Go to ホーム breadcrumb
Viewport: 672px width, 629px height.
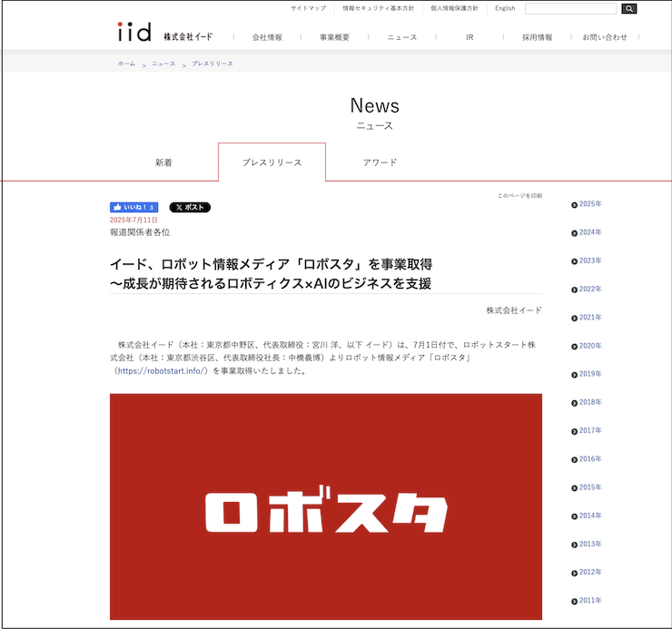point(126,64)
